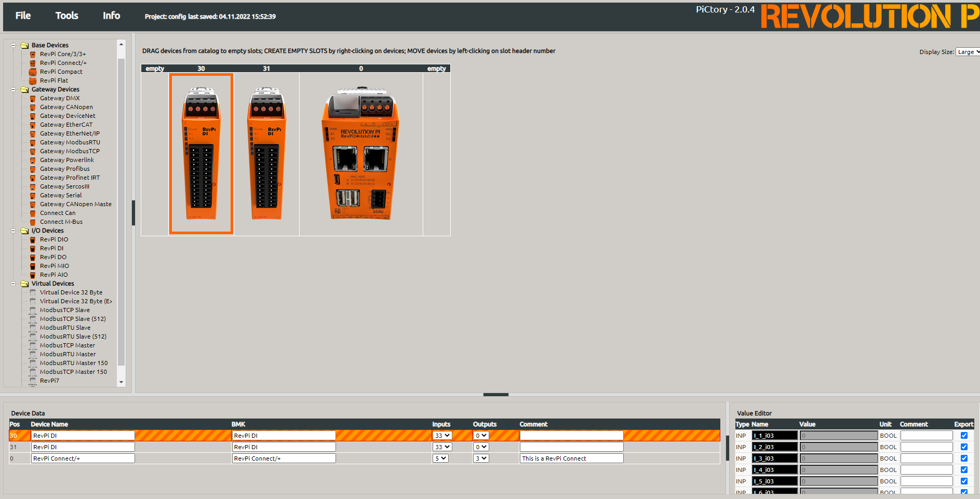Toggle Export checkbox for I_2_i03
This screenshot has height=499, width=980.
(964, 447)
